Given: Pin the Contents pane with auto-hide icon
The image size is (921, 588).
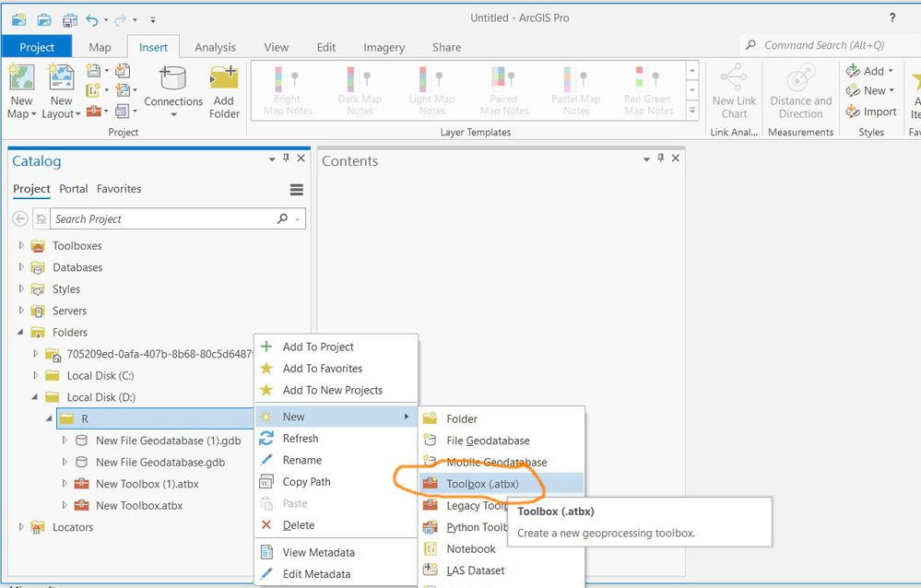Looking at the screenshot, I should [661, 158].
